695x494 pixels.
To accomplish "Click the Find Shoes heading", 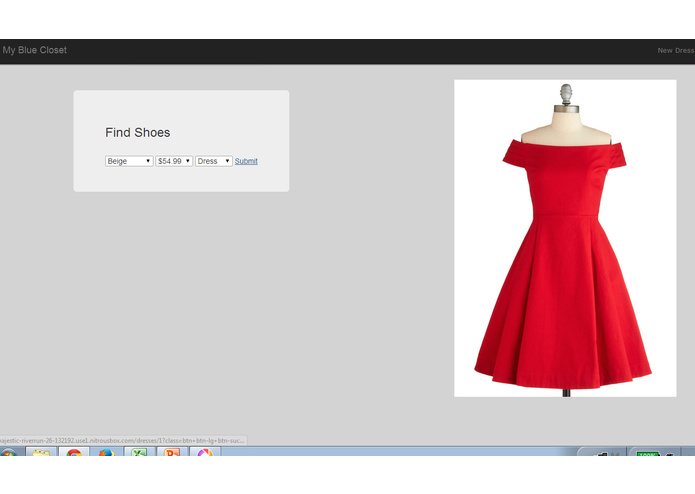I will click(x=137, y=132).
